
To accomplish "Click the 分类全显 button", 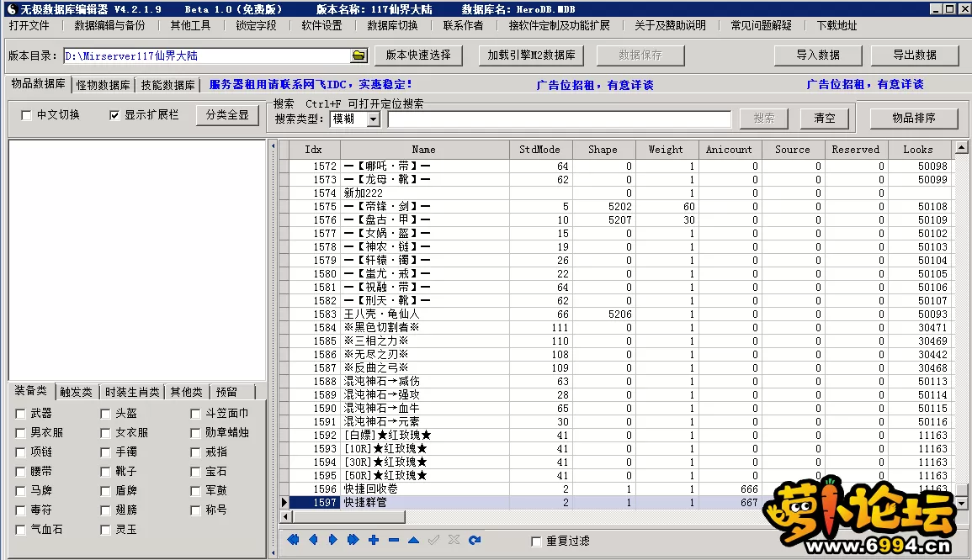I will point(227,115).
